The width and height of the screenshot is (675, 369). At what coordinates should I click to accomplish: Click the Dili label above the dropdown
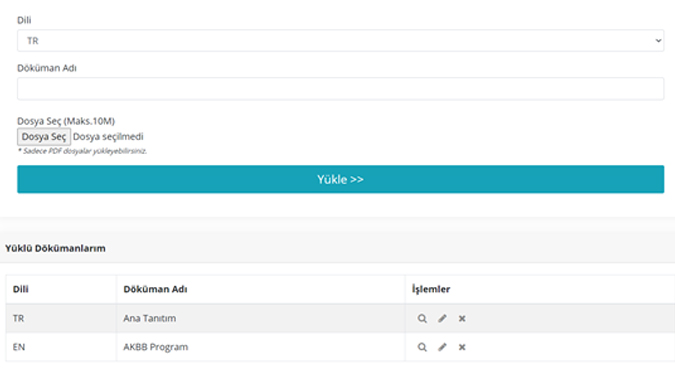click(24, 20)
